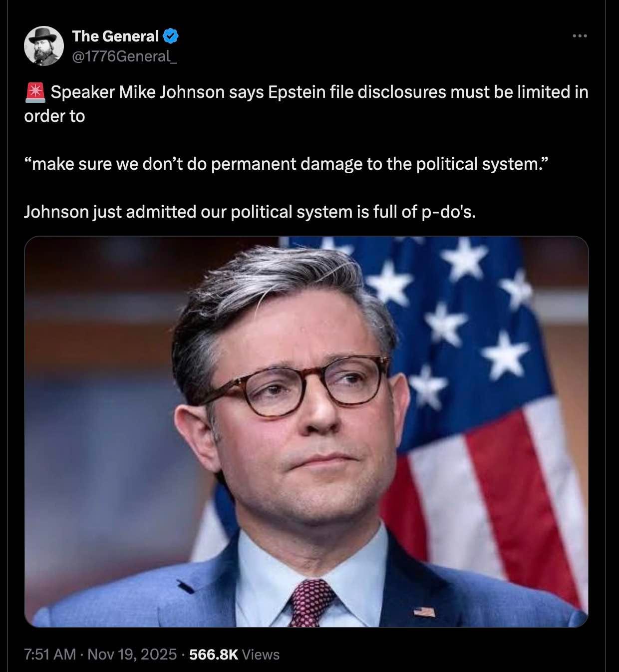
Task: Click the red siren emoji
Action: [35, 92]
